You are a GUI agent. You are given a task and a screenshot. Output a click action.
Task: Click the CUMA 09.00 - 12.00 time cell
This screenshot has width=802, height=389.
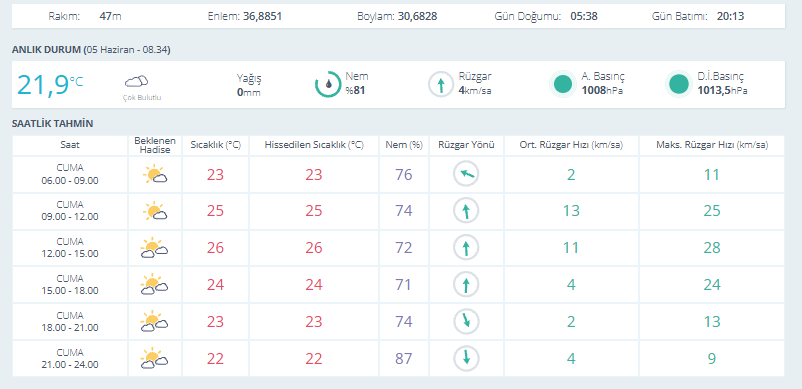[70, 211]
